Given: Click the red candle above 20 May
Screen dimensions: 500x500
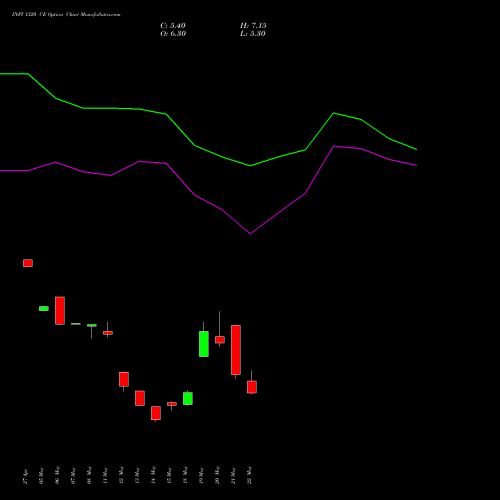Looking at the screenshot, I should pyautogui.click(x=220, y=340).
